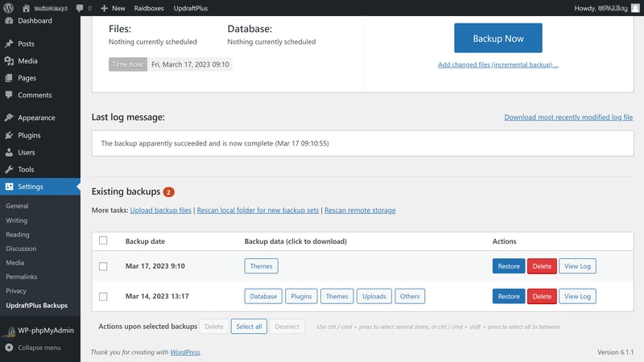The image size is (644, 362).
Task: Check the Mar 17, 2023 9:10 backup checkbox
Action: click(x=103, y=266)
